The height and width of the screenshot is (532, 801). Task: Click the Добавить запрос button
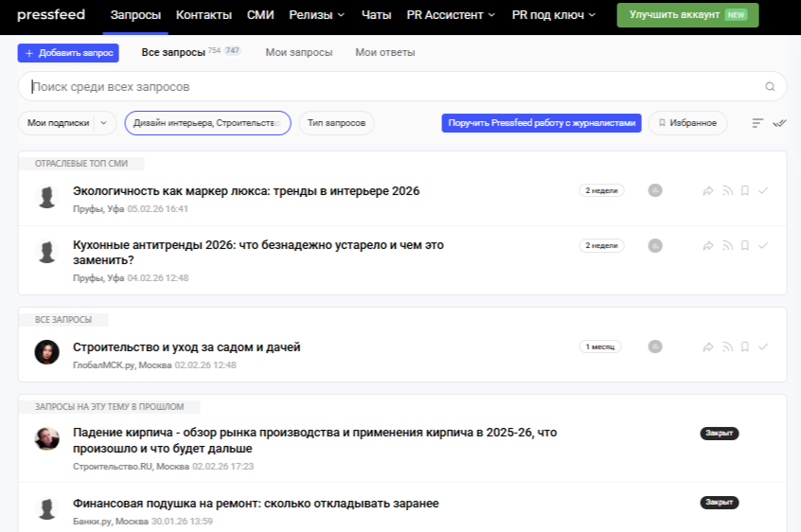coord(68,53)
